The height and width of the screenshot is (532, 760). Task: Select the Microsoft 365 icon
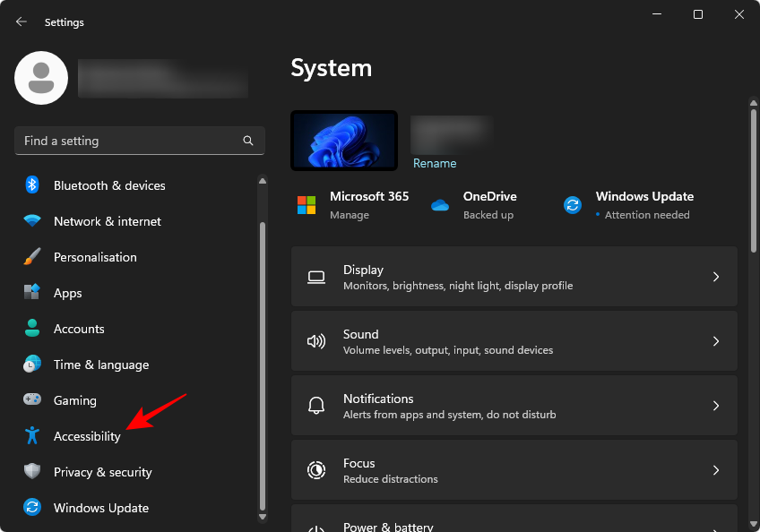click(x=306, y=204)
